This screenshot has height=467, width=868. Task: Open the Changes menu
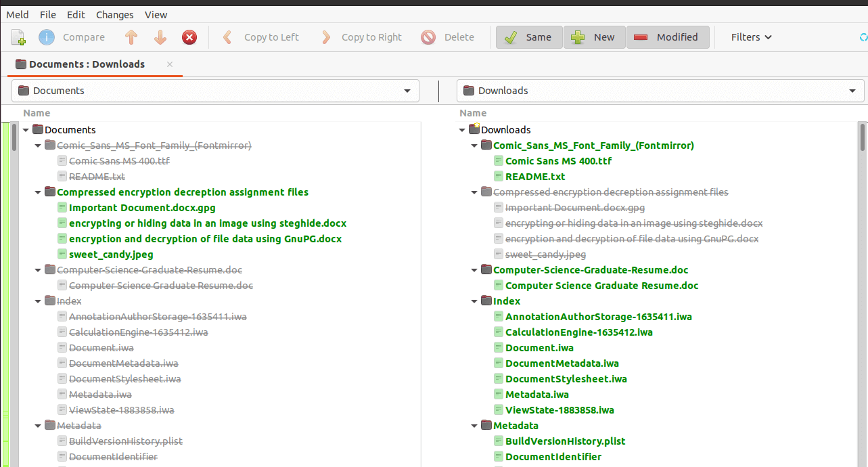pos(115,14)
